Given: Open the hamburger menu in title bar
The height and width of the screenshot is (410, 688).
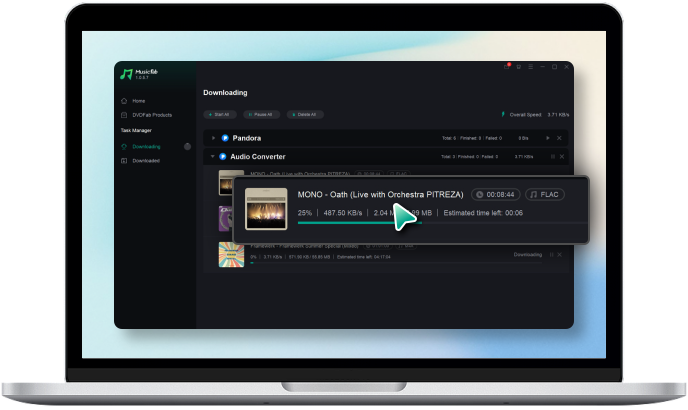Looking at the screenshot, I should pyautogui.click(x=530, y=67).
